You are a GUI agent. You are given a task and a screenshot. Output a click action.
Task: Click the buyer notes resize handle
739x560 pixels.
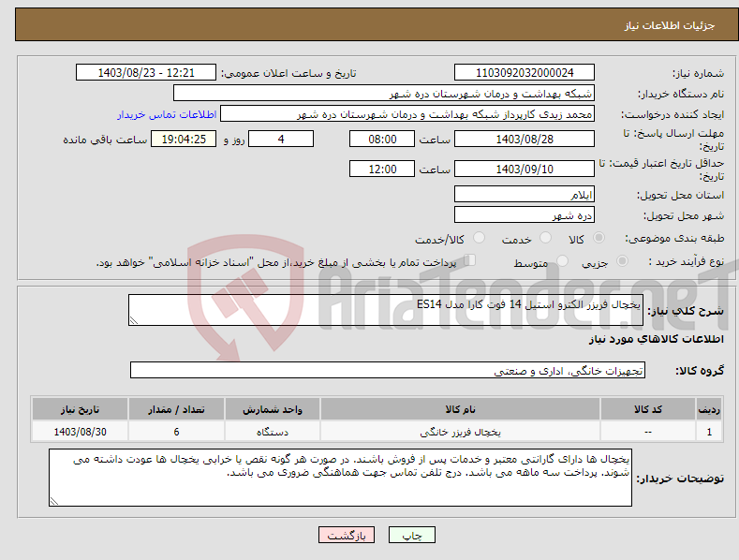click(54, 501)
